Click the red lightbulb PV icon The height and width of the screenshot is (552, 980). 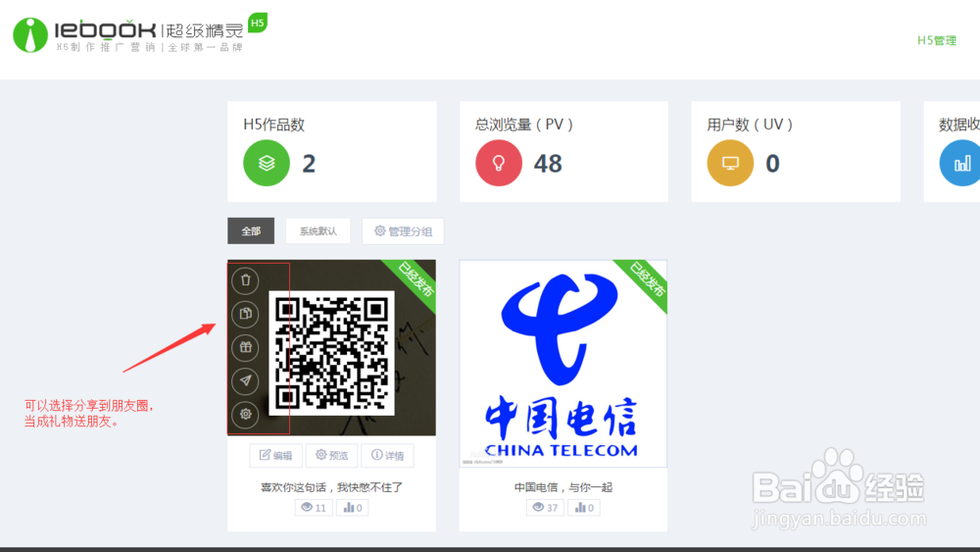(x=499, y=163)
